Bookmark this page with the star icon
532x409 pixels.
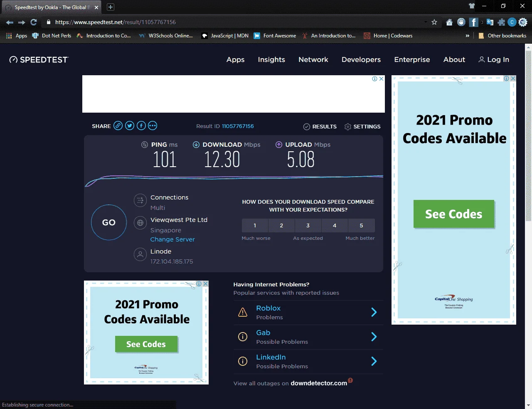tap(434, 22)
